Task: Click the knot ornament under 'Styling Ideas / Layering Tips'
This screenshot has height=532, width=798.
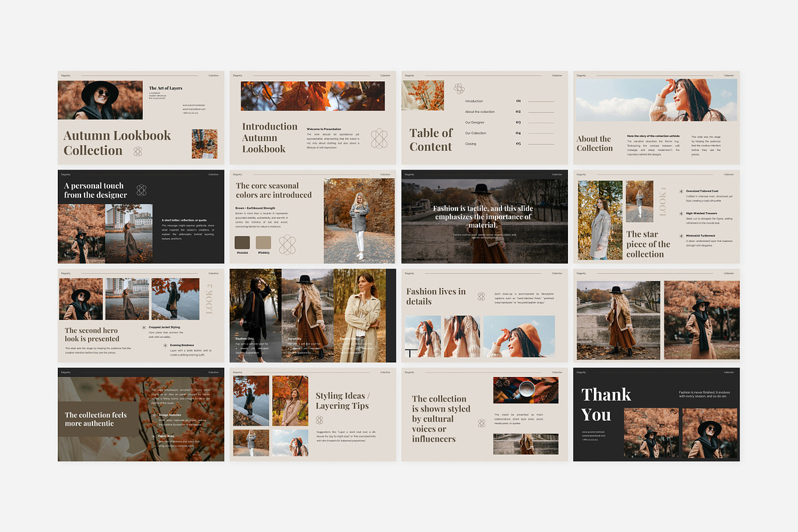Action: (x=319, y=420)
